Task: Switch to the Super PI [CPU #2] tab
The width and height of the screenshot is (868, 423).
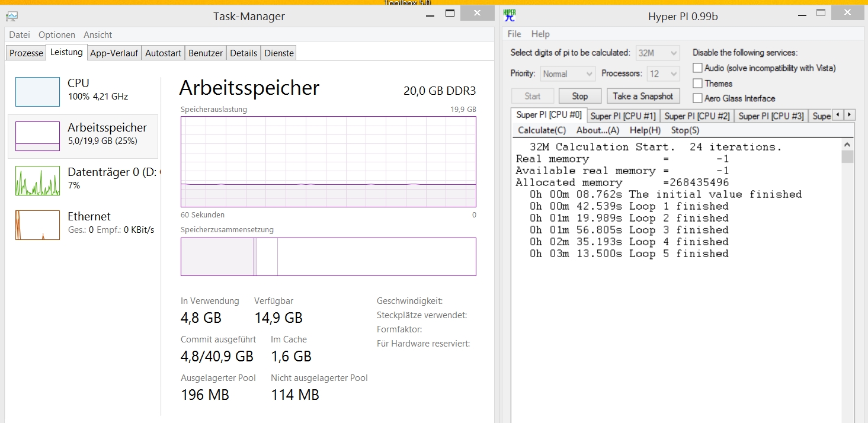Action: pos(697,116)
